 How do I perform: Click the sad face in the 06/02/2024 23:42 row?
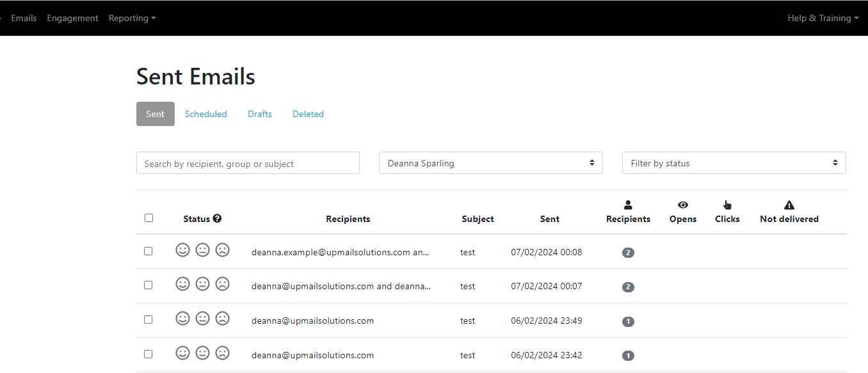pos(222,353)
